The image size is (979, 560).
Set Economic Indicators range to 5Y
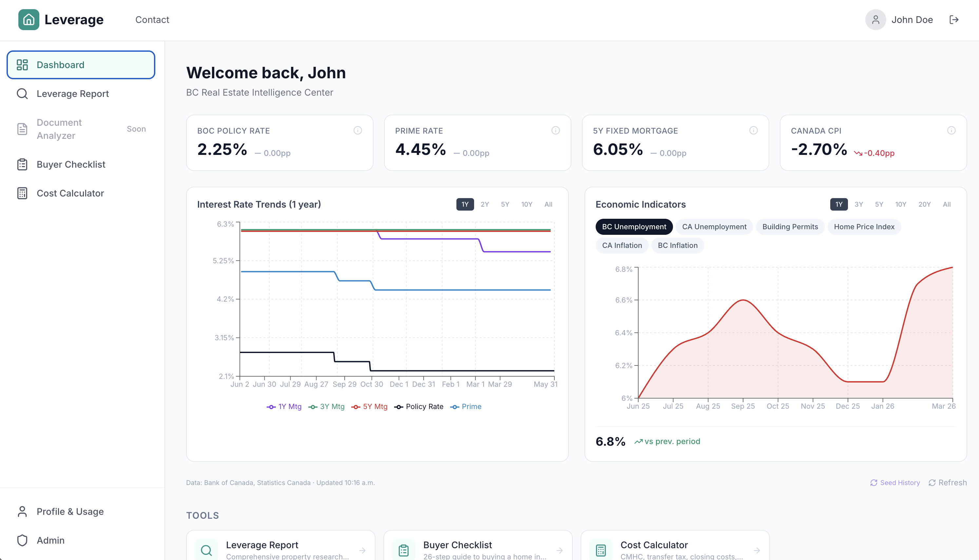[x=879, y=204]
